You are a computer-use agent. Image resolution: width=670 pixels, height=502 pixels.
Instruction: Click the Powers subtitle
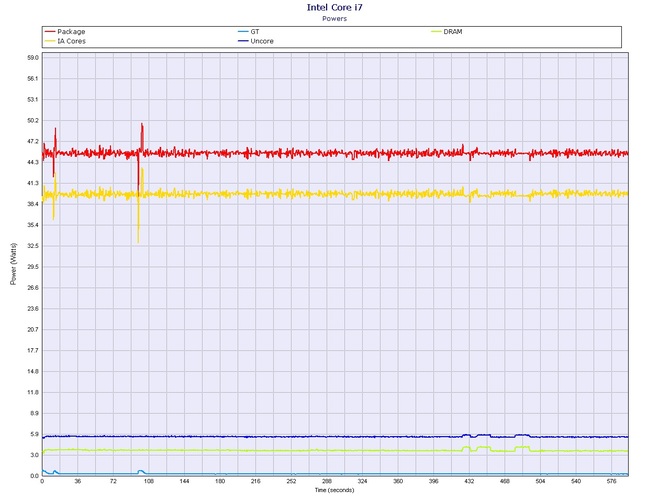point(335,18)
